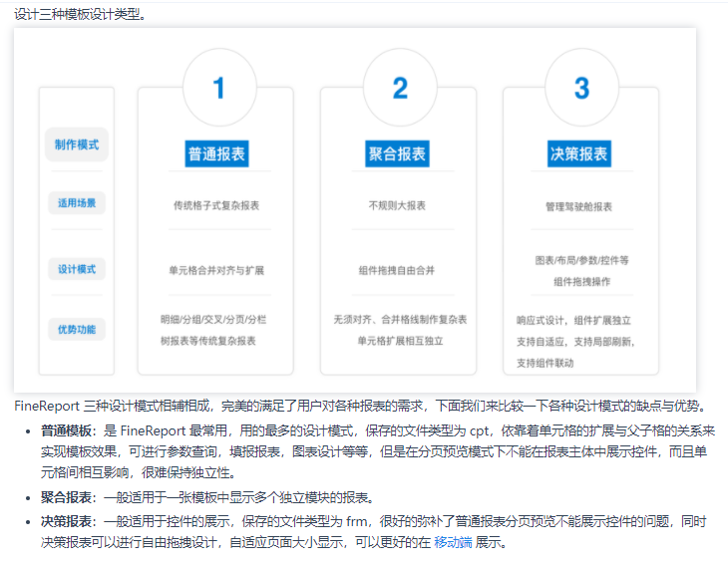The width and height of the screenshot is (728, 568).
Task: Click text 单元格合并对齐与扩展
Action: (216, 270)
